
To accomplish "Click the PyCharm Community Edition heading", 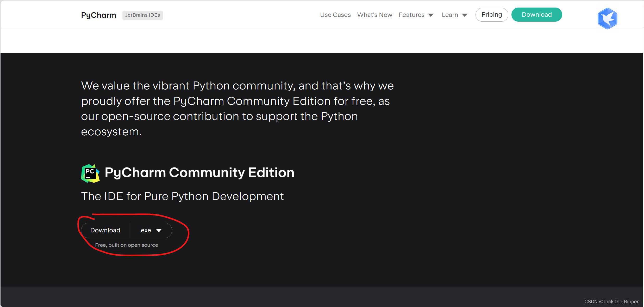I will [199, 173].
